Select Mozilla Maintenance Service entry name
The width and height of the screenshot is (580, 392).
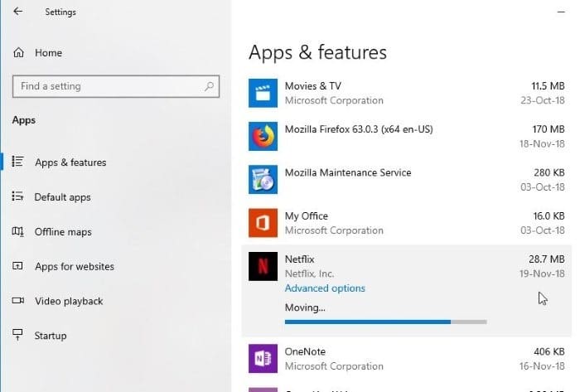348,172
